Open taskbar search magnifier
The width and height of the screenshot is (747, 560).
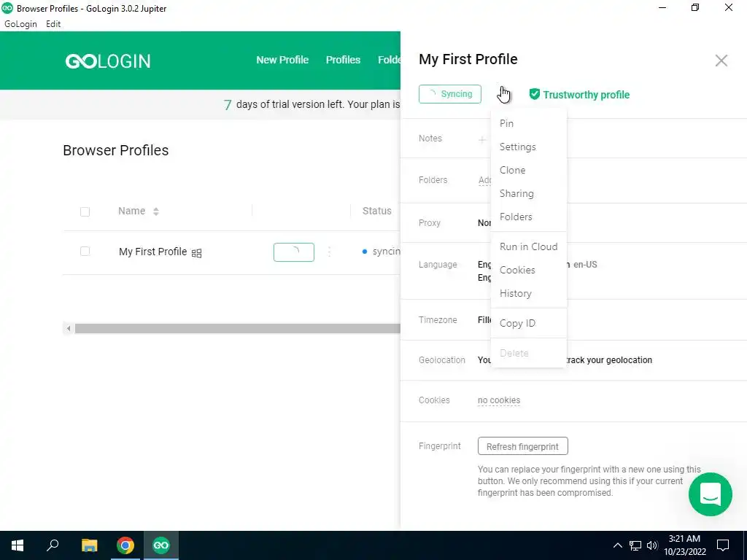53,545
